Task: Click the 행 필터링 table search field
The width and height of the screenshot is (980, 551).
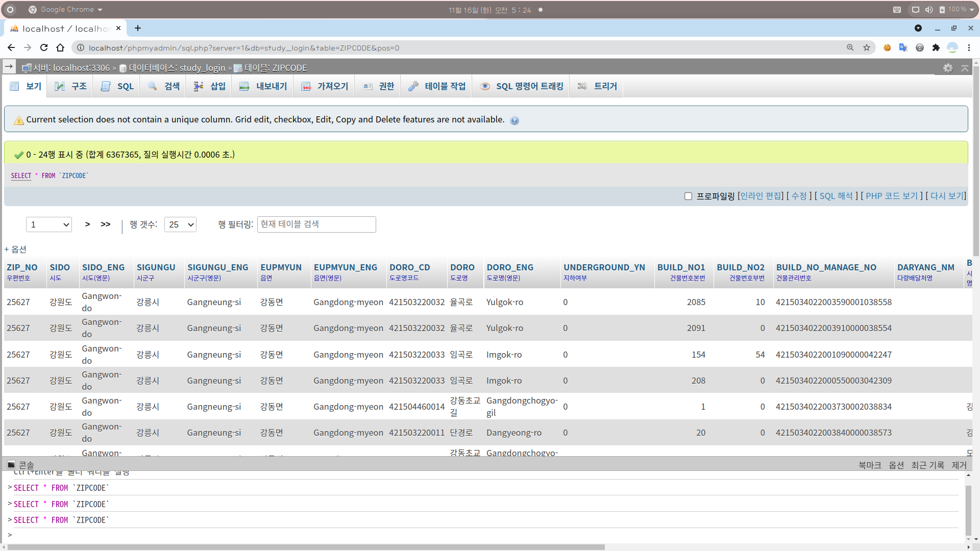Action: tap(316, 224)
